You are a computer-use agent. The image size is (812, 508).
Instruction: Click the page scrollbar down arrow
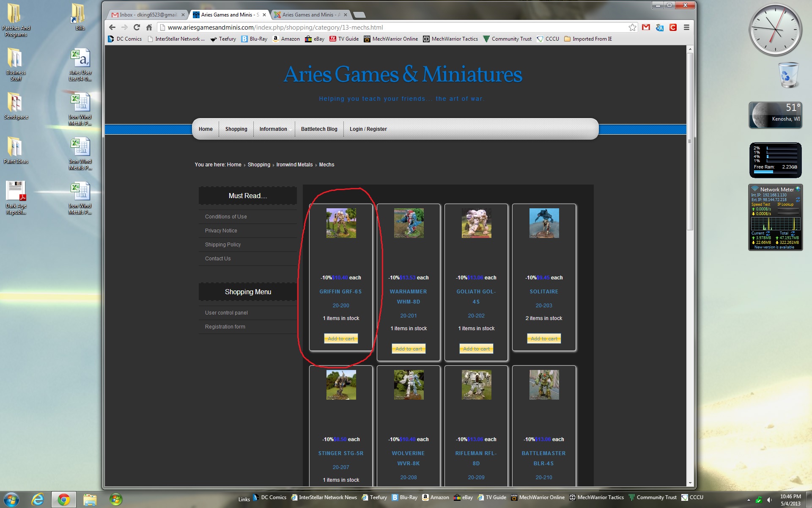(x=690, y=483)
